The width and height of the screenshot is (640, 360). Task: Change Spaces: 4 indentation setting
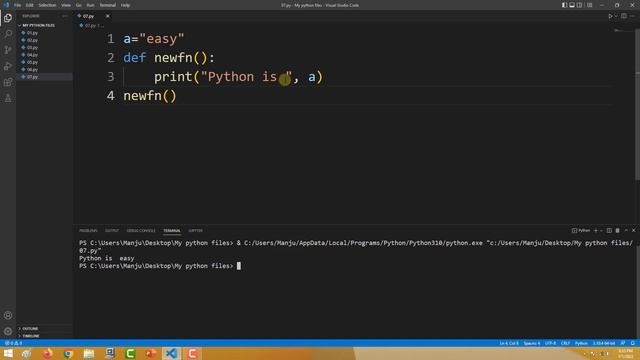532,343
